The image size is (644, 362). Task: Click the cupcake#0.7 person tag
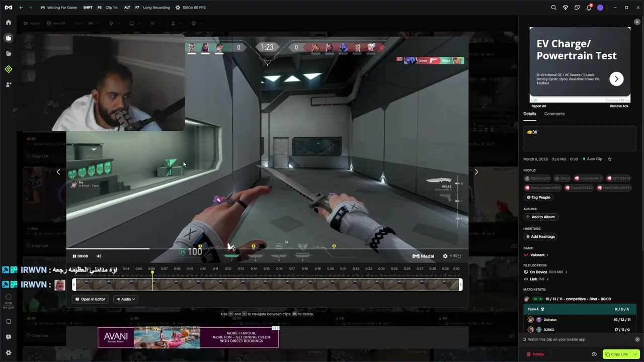pyautogui.click(x=588, y=178)
